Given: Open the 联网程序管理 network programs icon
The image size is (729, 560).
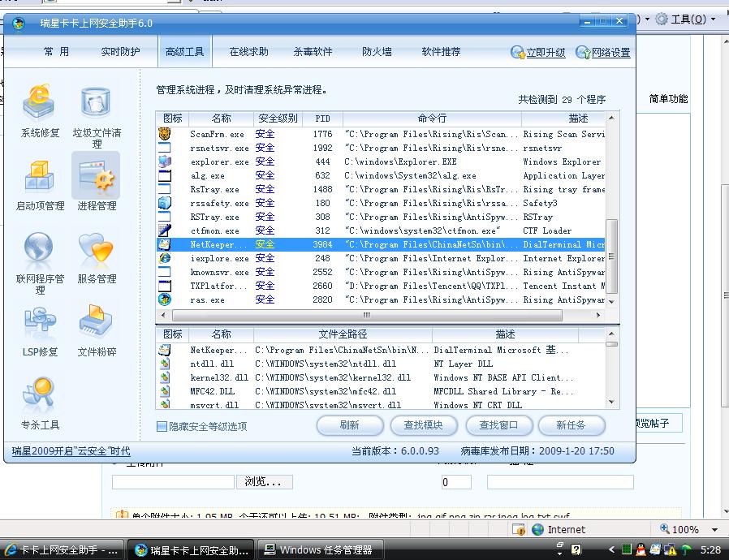Looking at the screenshot, I should (x=40, y=248).
